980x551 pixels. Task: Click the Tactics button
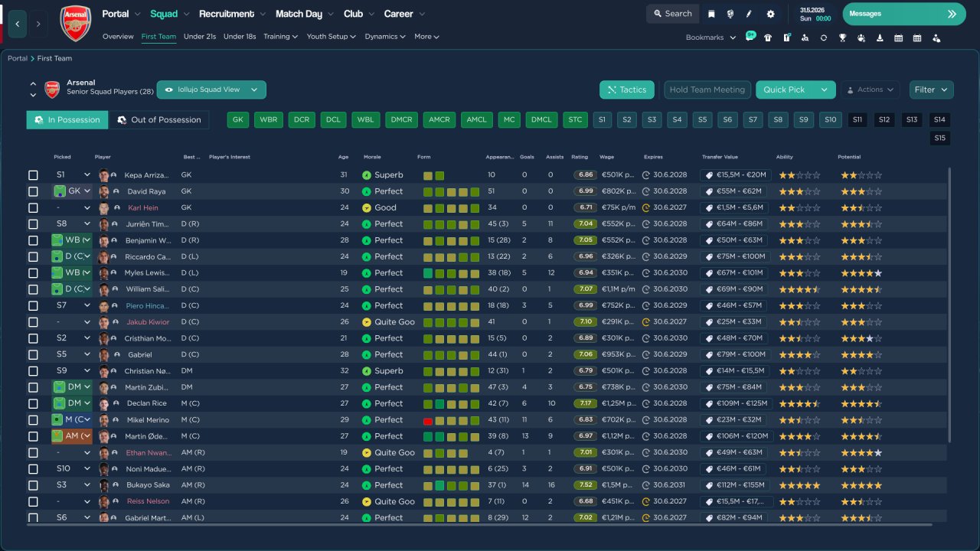point(626,90)
